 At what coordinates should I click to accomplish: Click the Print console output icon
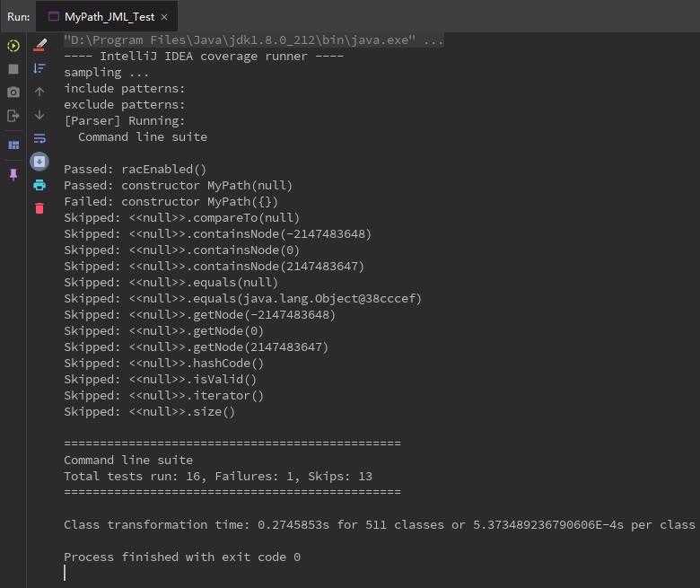click(39, 185)
